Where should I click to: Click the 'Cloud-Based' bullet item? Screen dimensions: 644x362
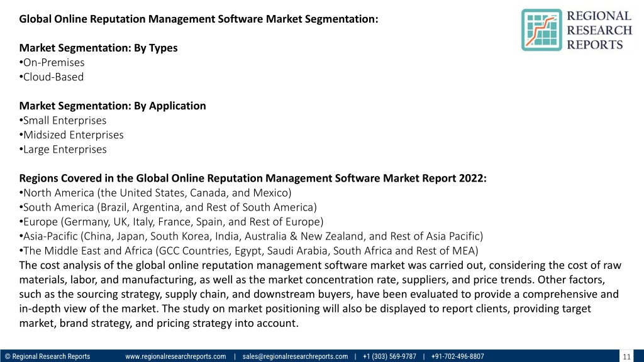pyautogui.click(x=52, y=77)
